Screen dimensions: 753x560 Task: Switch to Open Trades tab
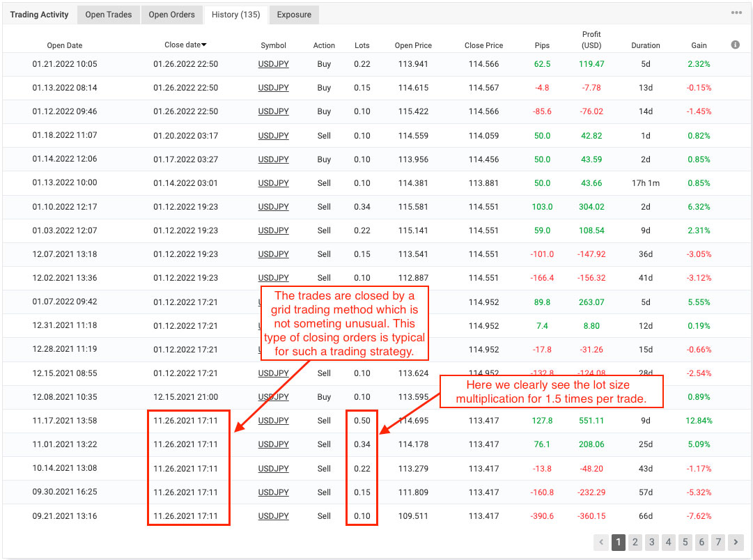coord(109,15)
